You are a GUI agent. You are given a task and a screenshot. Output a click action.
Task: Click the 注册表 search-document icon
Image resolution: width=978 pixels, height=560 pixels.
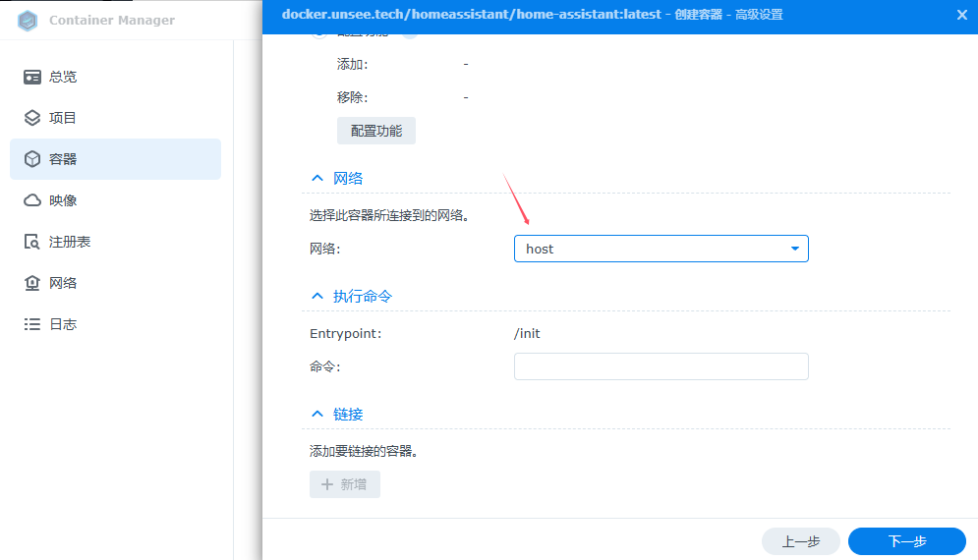click(31, 242)
